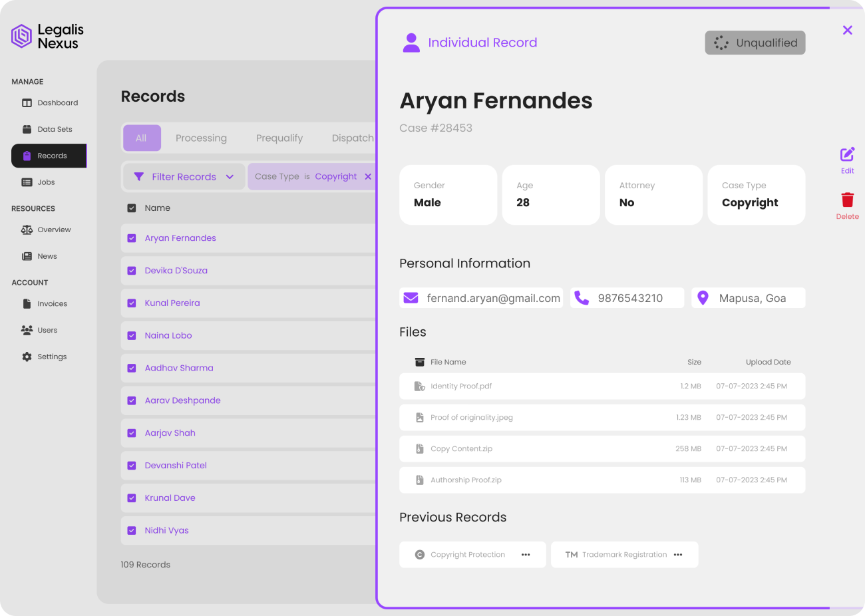Open Users under Account
865x616 pixels.
tap(39, 330)
